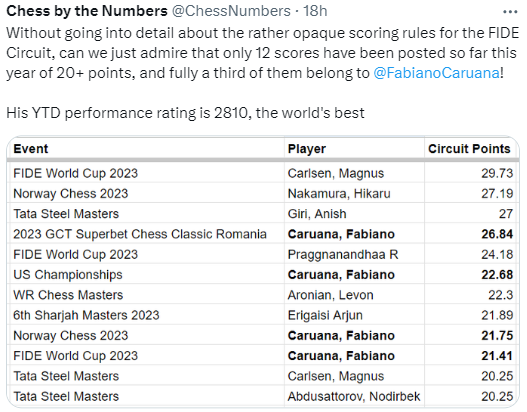Click the 21.75 circuit points value
This screenshot has width=527, height=412.
[x=497, y=335]
